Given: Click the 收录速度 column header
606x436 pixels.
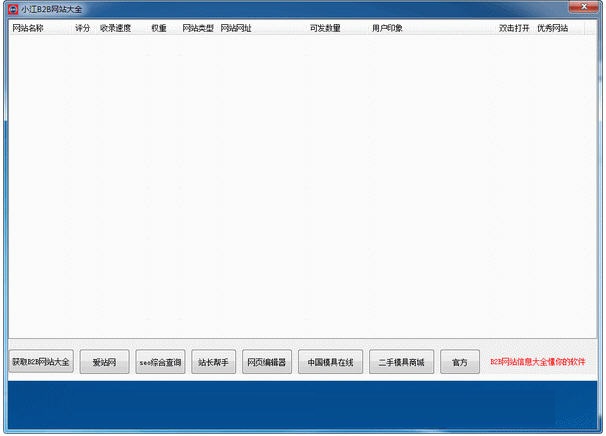Looking at the screenshot, I should click(115, 28).
